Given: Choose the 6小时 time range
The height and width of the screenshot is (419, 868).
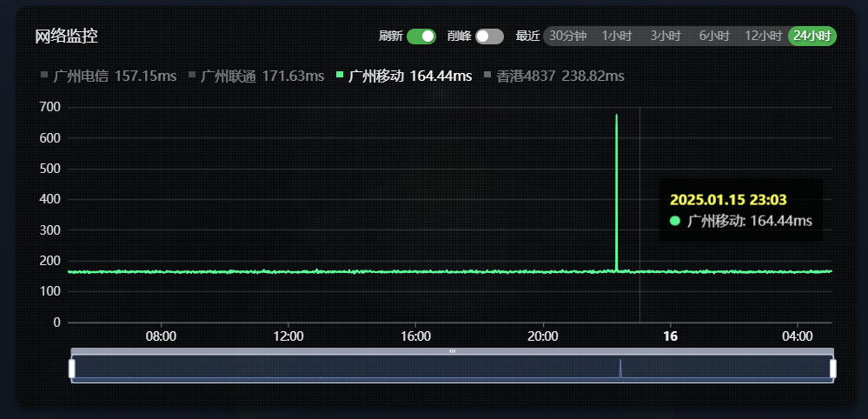Looking at the screenshot, I should [x=713, y=36].
